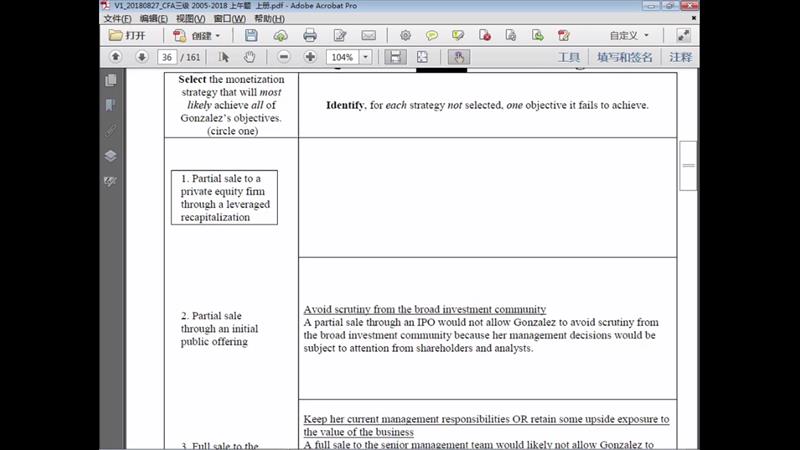Image resolution: width=800 pixels, height=450 pixels.
Task: Save the document with the floppy disk icon
Action: pos(251,35)
